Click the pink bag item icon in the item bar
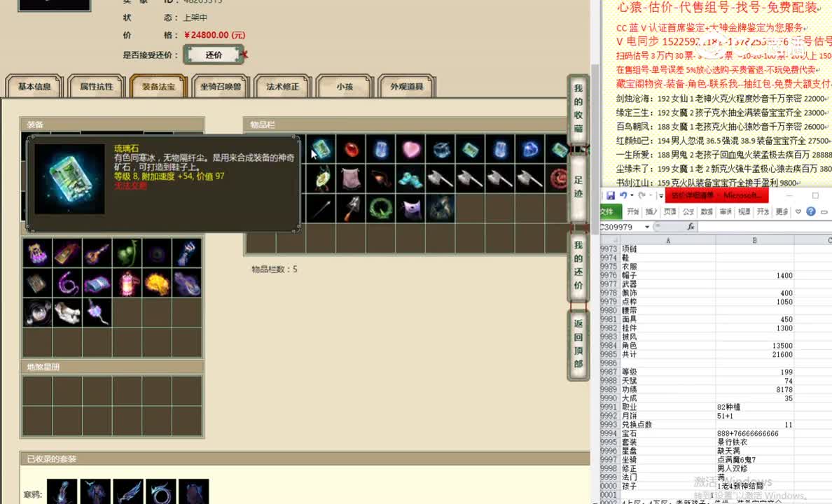The image size is (832, 504). click(x=352, y=180)
